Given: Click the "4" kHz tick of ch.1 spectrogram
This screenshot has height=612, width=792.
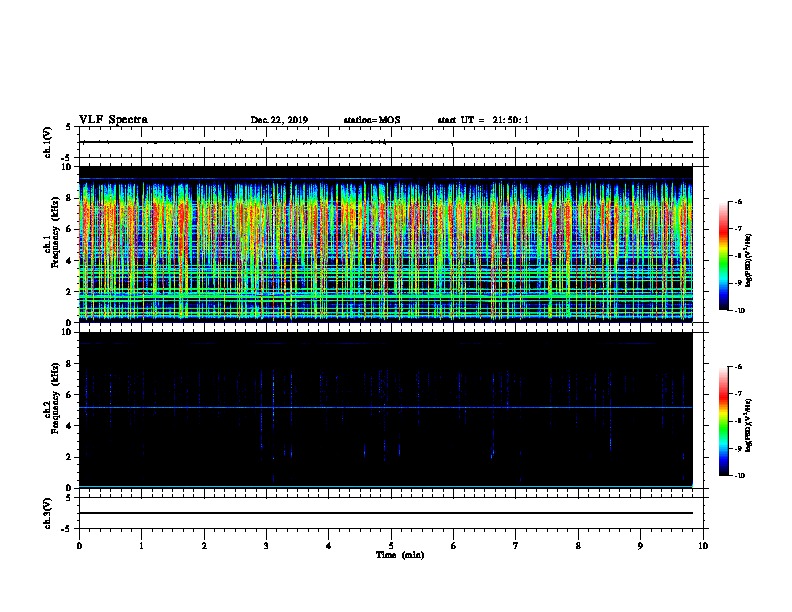Looking at the screenshot, I should 70,261.
